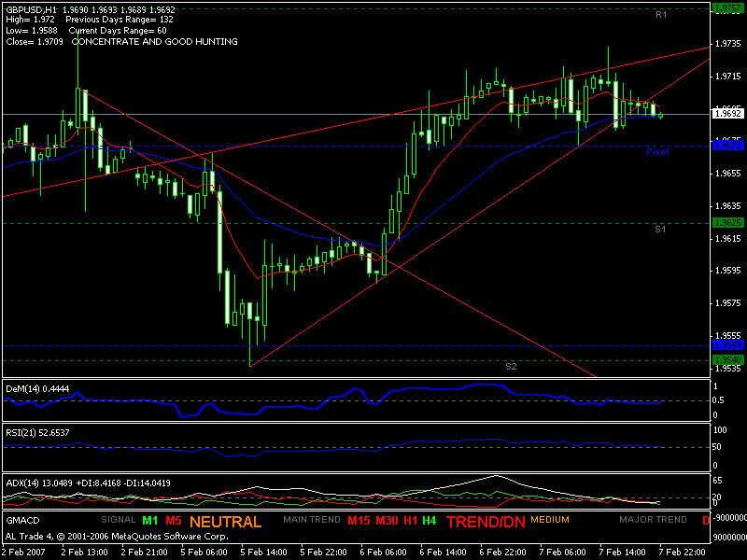
Task: Click the R1 resistance level label
Action: point(661,15)
